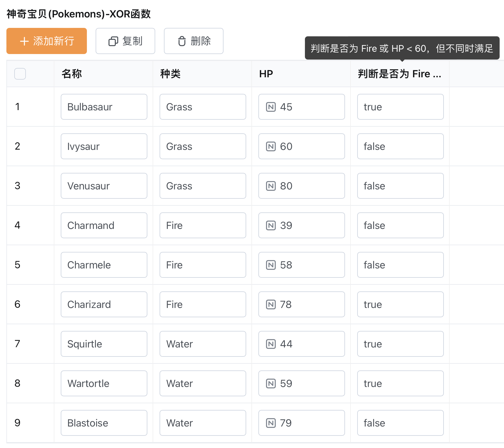Click the number-type icon beside HP 58

pyautogui.click(x=271, y=265)
